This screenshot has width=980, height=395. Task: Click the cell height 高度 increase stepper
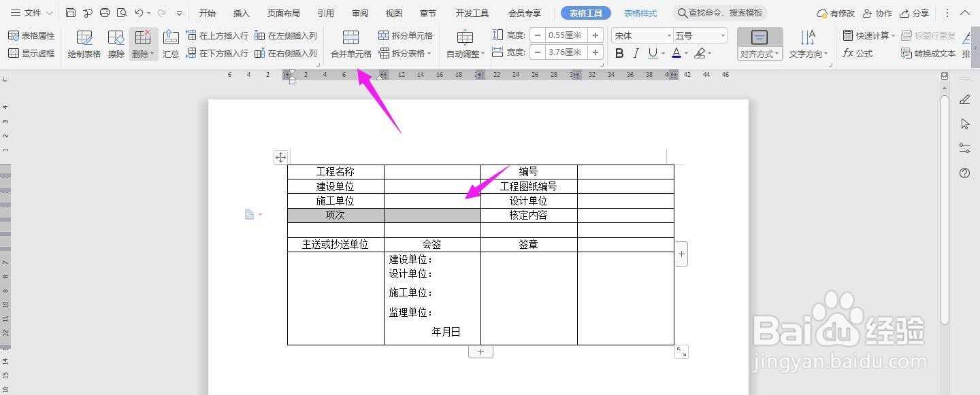point(595,34)
